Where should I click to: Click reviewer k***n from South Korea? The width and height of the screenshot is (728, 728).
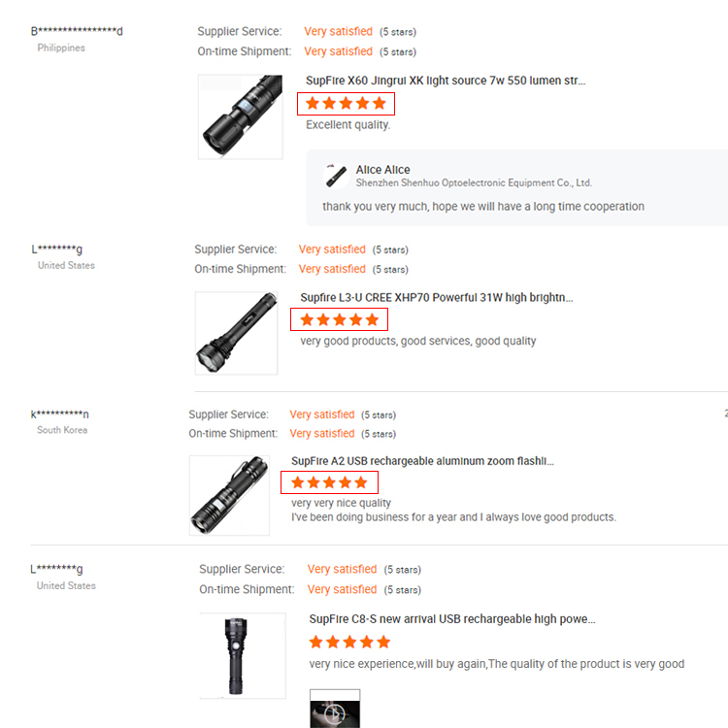point(59,414)
